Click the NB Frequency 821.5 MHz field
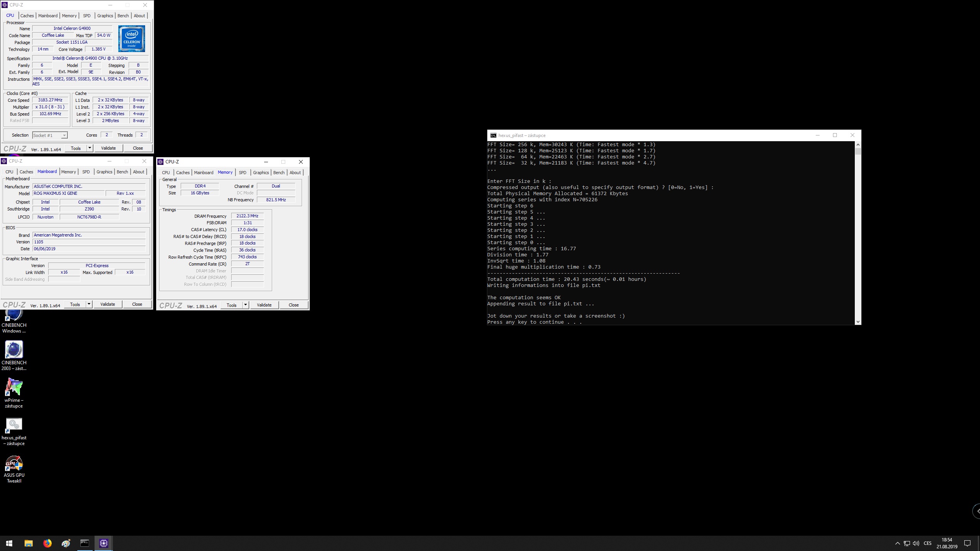This screenshot has width=980, height=551. (x=276, y=200)
